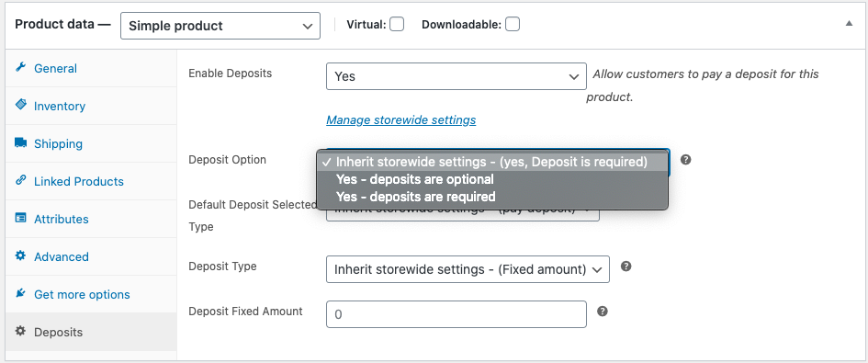Click the Attributes list icon

click(20, 218)
